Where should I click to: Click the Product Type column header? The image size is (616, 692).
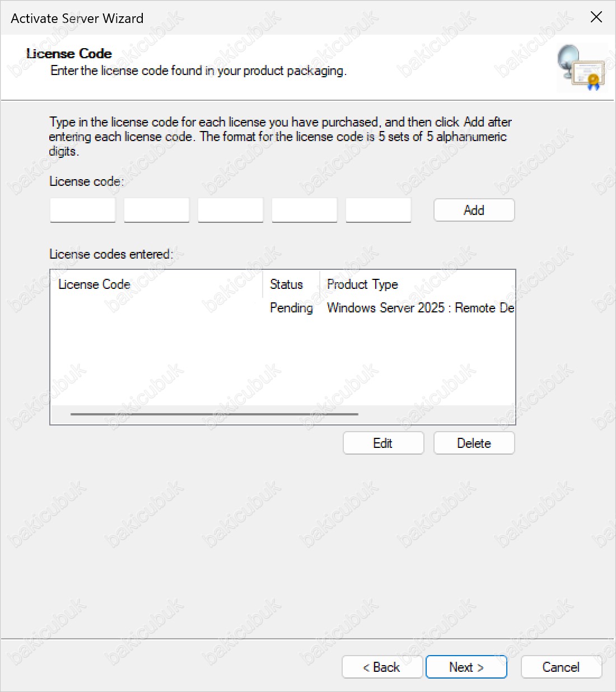point(362,284)
